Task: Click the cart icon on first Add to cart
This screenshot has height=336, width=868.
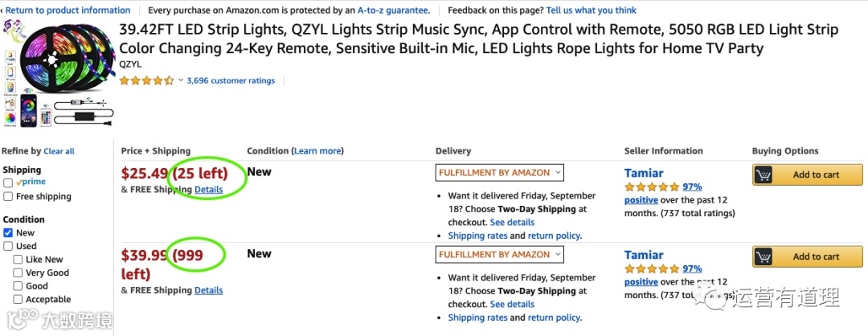Action: coord(764,174)
